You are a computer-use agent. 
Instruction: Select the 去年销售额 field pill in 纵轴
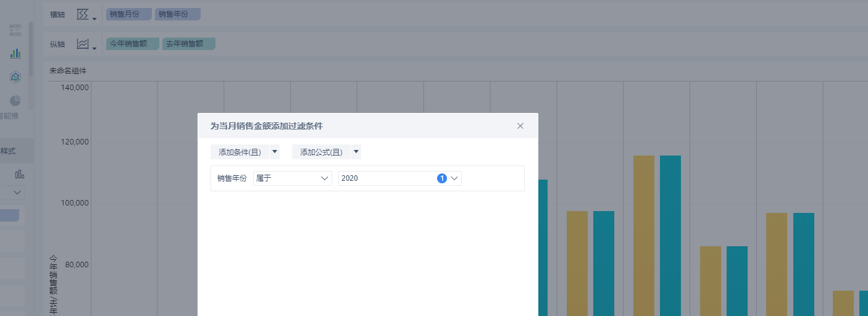click(x=189, y=44)
